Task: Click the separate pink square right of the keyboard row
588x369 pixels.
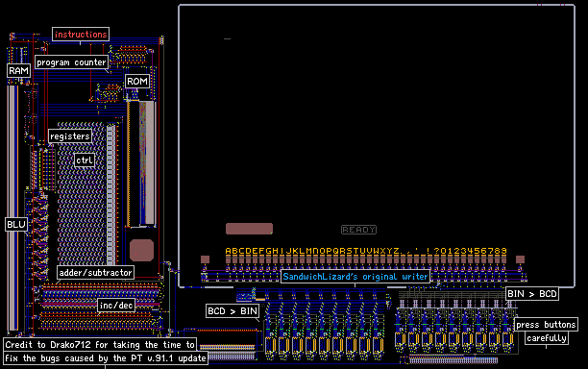Action: (520, 259)
